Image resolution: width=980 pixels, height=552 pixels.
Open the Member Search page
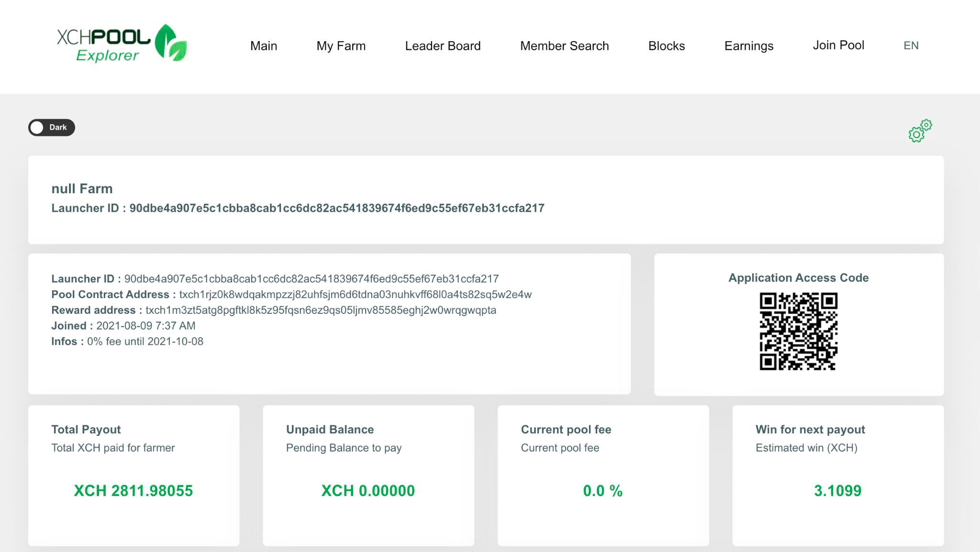(565, 46)
